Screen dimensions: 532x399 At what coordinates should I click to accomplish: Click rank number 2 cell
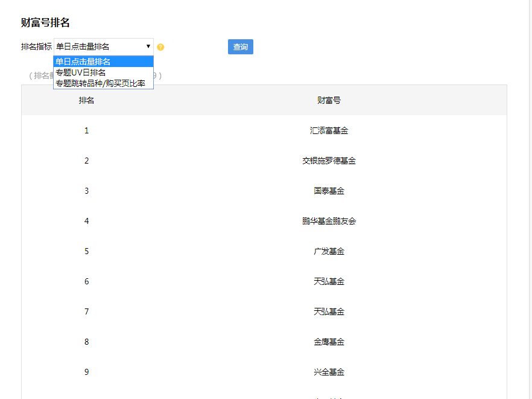[86, 161]
